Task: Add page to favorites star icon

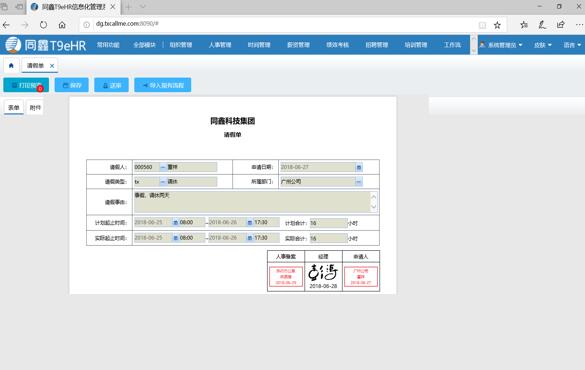Action: coord(497,25)
